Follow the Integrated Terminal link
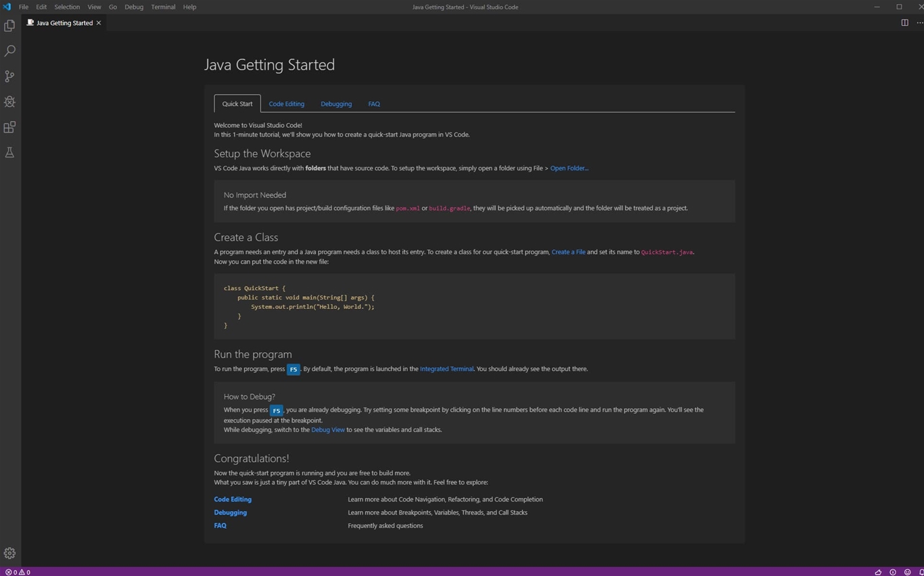Image resolution: width=924 pixels, height=576 pixels. (x=446, y=369)
